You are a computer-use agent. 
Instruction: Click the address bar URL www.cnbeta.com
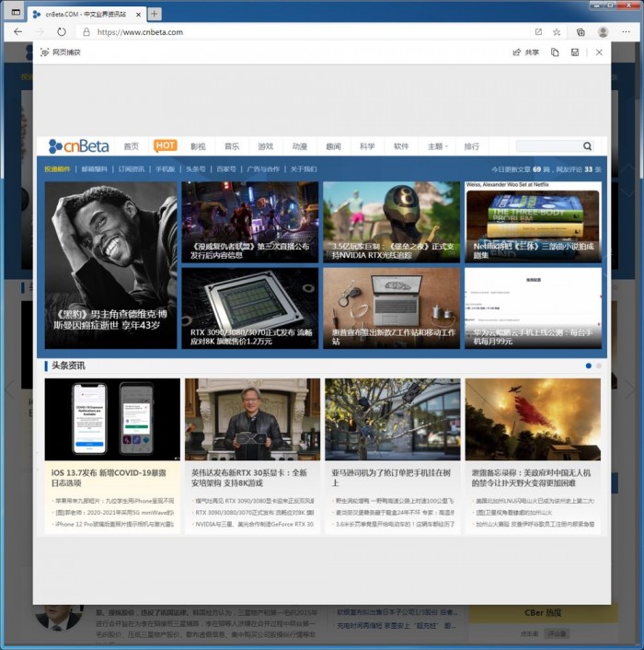[140, 32]
